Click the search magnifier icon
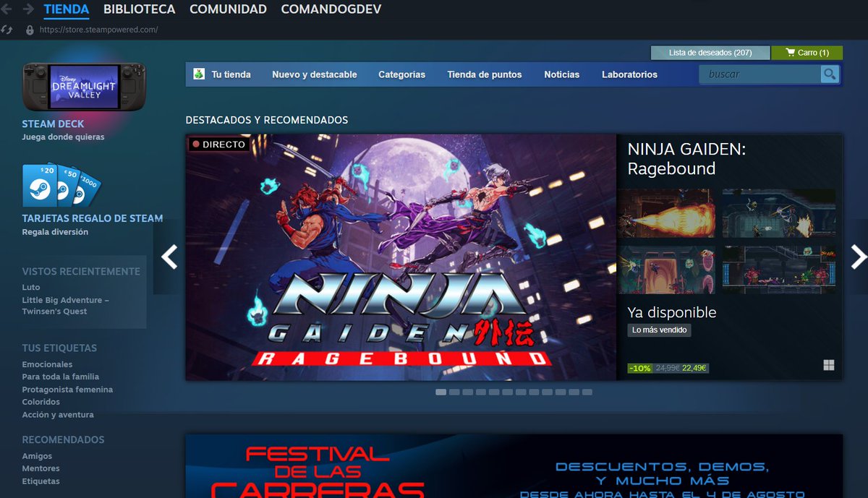This screenshot has height=498, width=868. click(830, 74)
